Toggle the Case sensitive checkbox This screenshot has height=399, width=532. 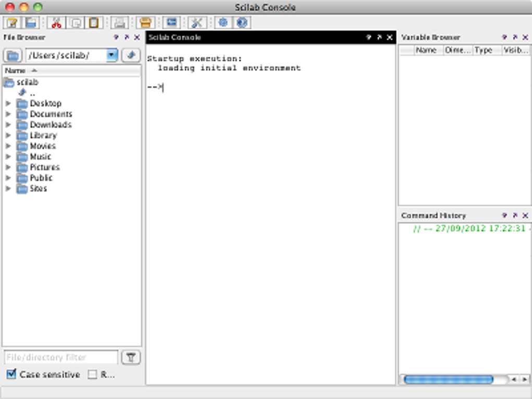(x=11, y=374)
